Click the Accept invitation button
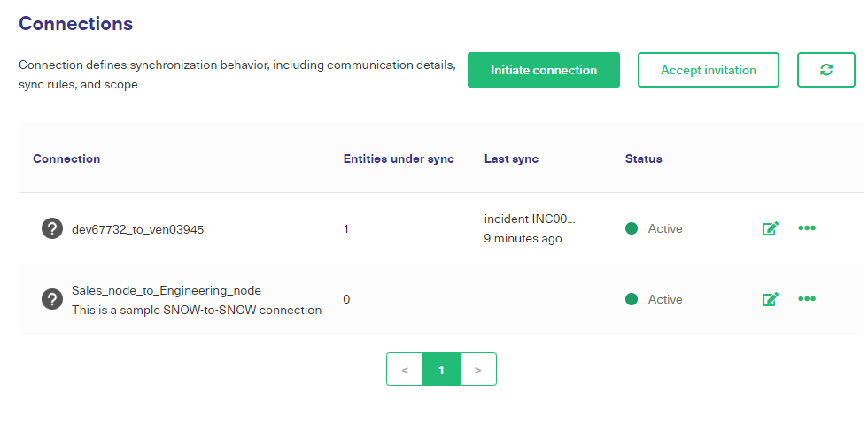The height and width of the screenshot is (423, 868). pyautogui.click(x=709, y=70)
